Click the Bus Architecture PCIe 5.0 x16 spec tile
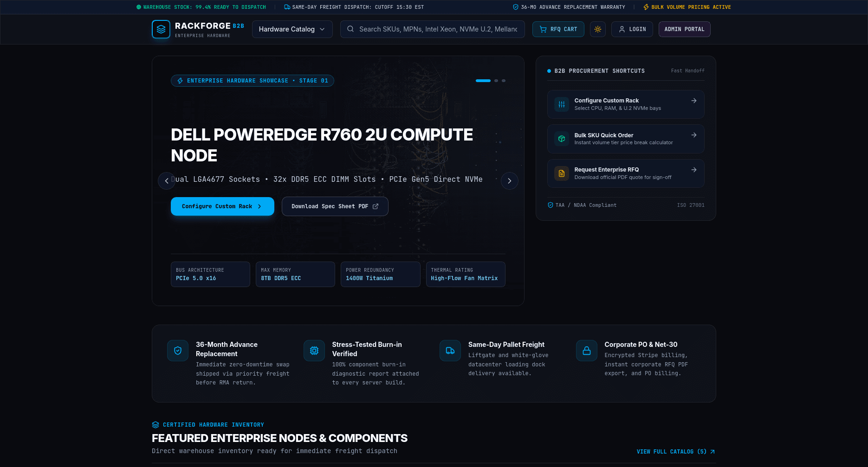Image resolution: width=868 pixels, height=467 pixels. pos(210,274)
